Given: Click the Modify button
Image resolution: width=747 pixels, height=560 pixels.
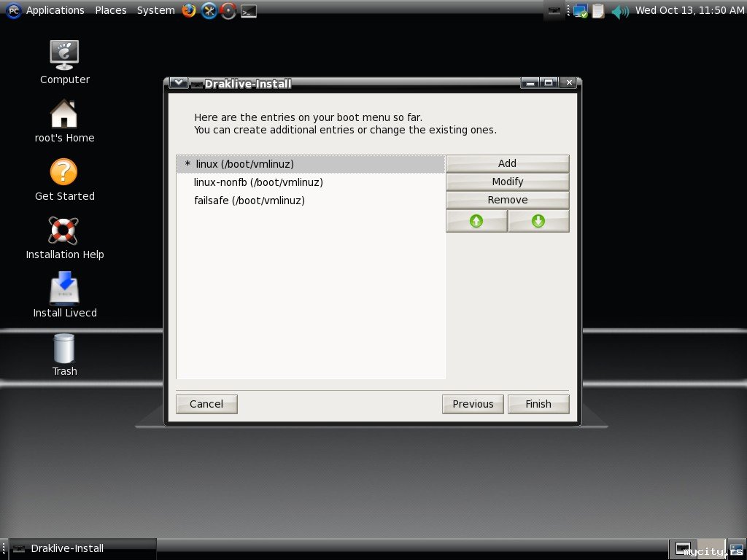Looking at the screenshot, I should 508,182.
